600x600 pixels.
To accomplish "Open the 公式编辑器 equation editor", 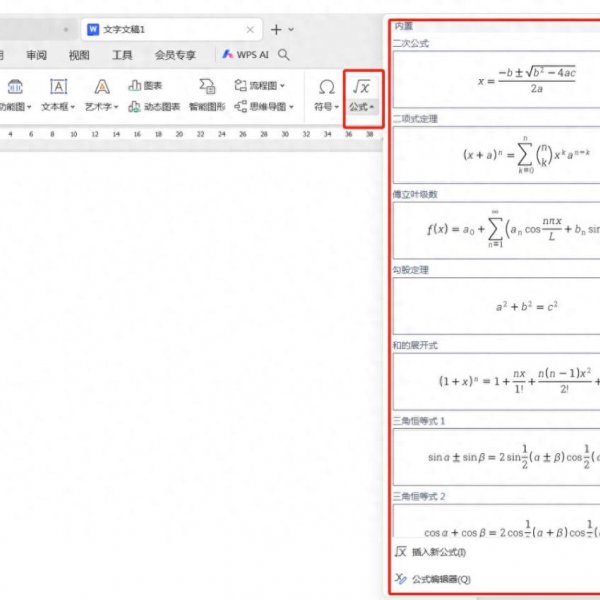I will [440, 579].
